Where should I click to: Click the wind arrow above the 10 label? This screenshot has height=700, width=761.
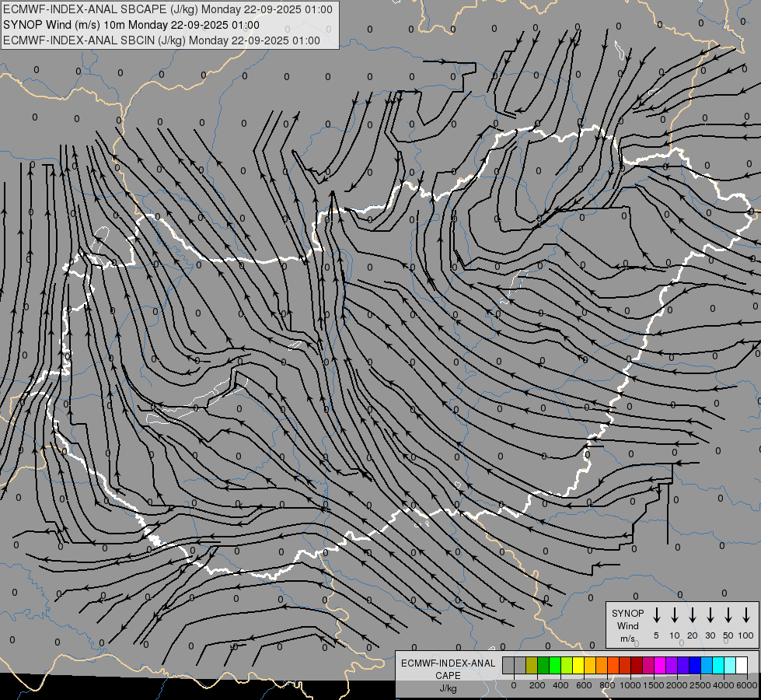[x=675, y=615]
